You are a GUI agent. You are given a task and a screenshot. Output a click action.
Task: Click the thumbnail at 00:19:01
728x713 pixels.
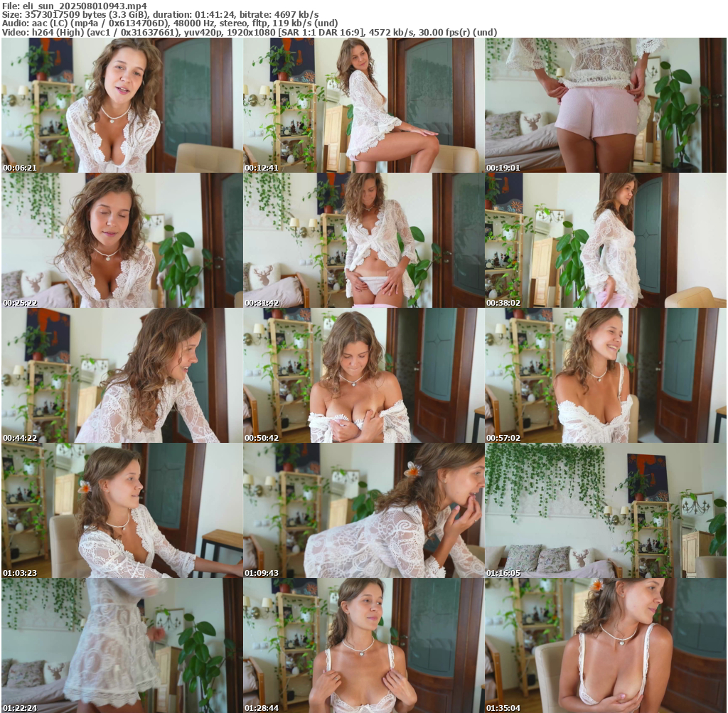[605, 105]
